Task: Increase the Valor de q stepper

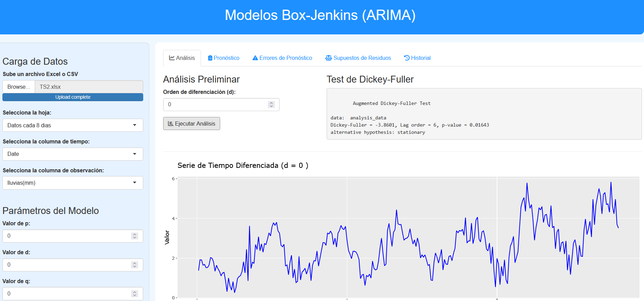Action: pos(135,292)
